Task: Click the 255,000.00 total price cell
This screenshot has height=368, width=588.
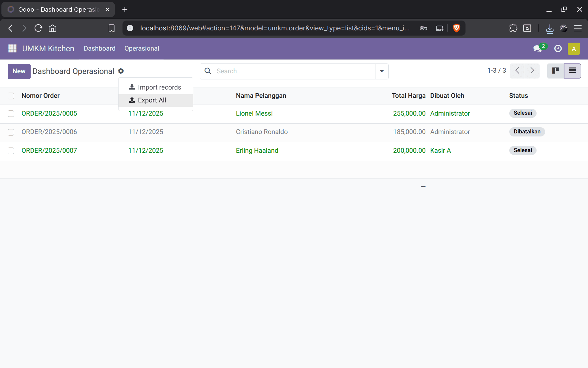Action: point(409,113)
